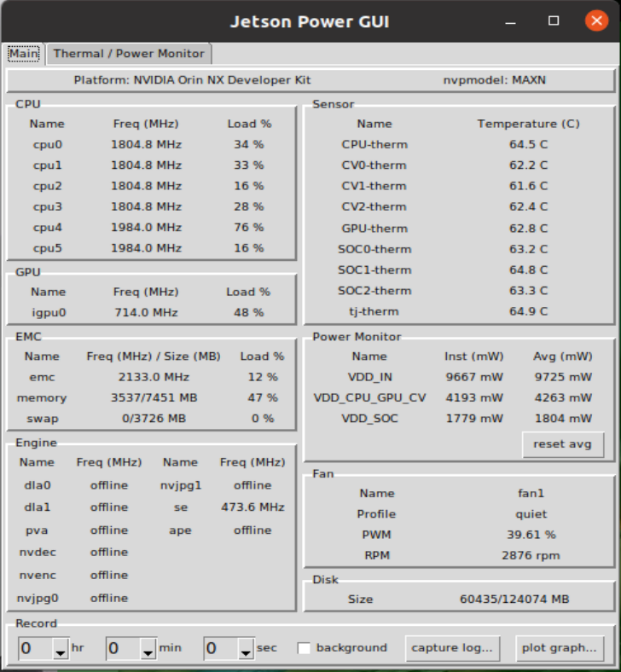
Task: Click the swap 0/3726 MB value
Action: point(154,418)
